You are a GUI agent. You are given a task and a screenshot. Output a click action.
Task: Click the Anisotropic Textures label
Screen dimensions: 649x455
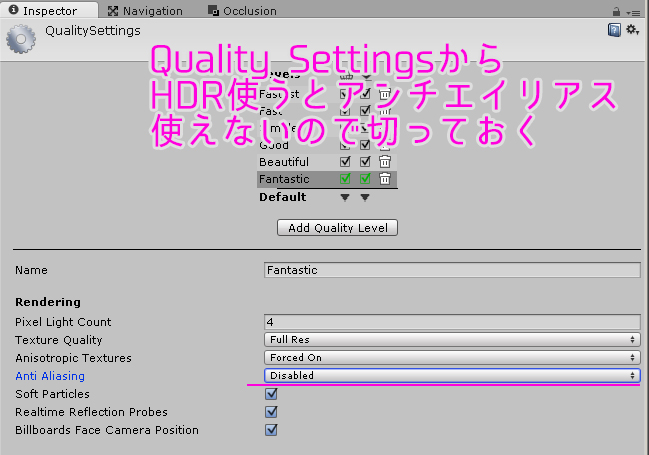tap(73, 358)
